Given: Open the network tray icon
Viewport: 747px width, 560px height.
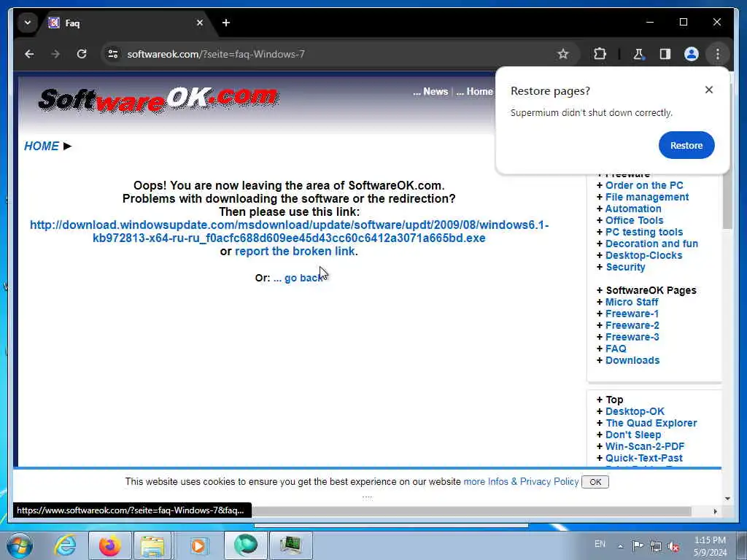Looking at the screenshot, I should [x=656, y=546].
